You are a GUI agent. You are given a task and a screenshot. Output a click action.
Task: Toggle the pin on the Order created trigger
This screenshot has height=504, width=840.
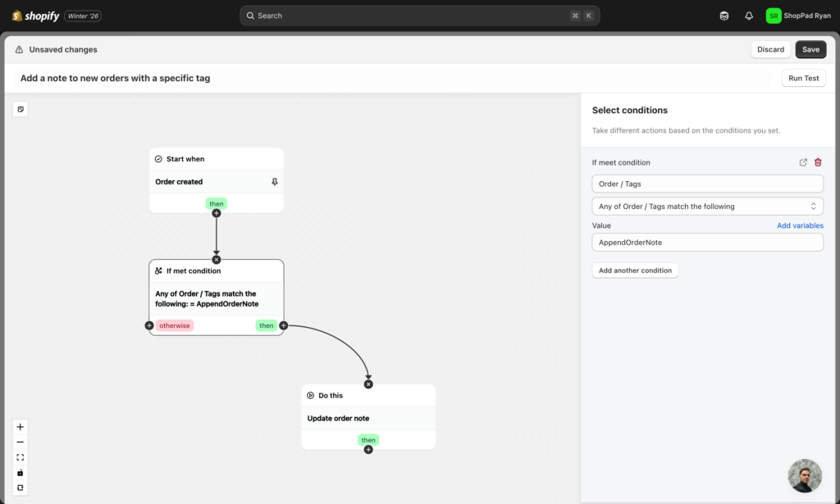275,181
